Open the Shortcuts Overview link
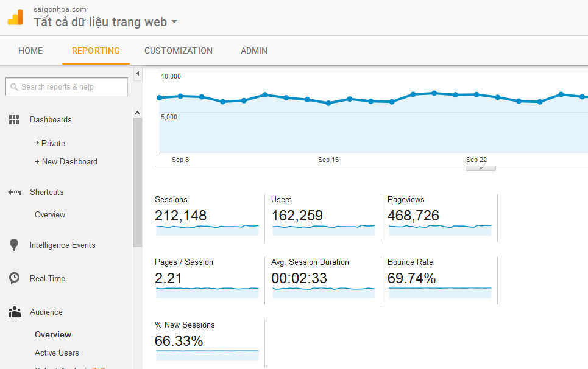The width and height of the screenshot is (588, 369). pyautogui.click(x=50, y=214)
